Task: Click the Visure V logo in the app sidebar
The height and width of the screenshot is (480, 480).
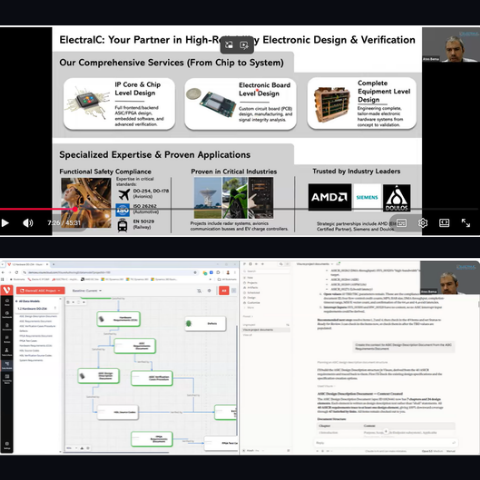Action: 7,290
